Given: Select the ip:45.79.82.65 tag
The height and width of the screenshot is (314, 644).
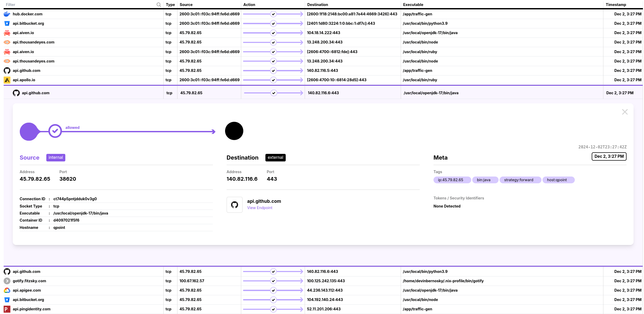Looking at the screenshot, I should point(452,180).
